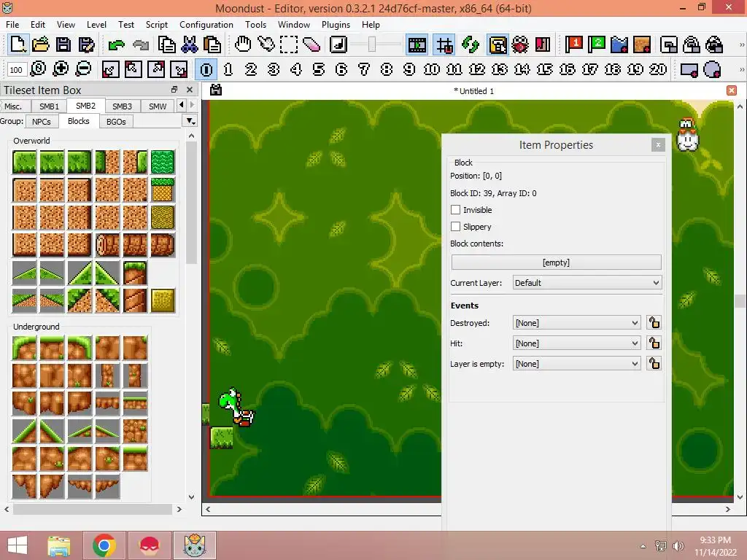Toggle animation film-strip button
This screenshot has width=747, height=560.
(x=417, y=45)
